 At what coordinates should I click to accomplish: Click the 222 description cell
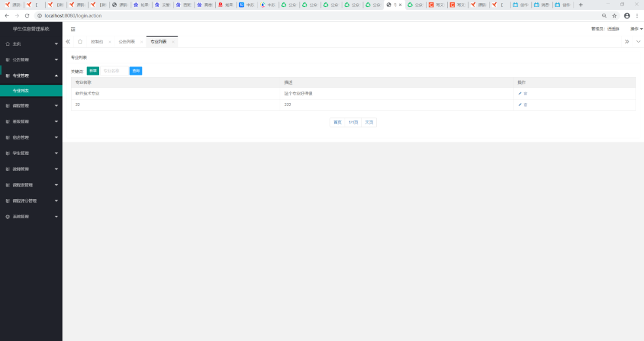click(x=397, y=105)
